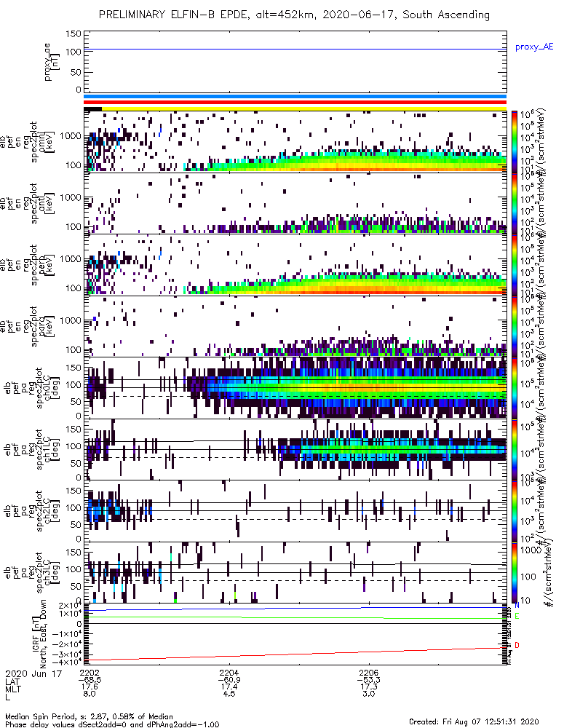
Task: Click the colorbar beside the para panel
Action: click(x=515, y=326)
